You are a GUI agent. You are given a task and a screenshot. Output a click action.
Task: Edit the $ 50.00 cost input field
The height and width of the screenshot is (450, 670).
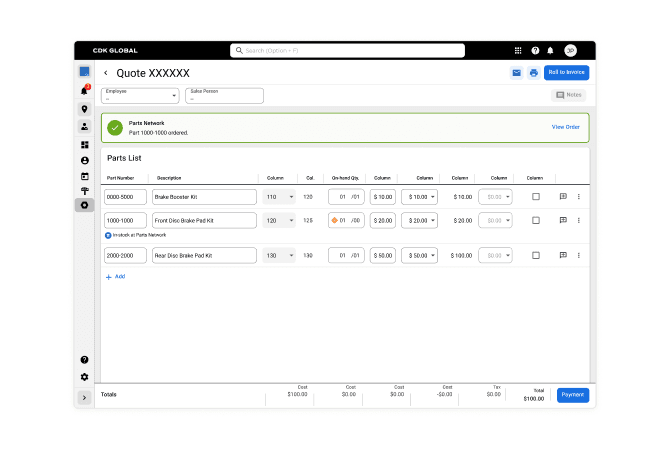tap(383, 256)
